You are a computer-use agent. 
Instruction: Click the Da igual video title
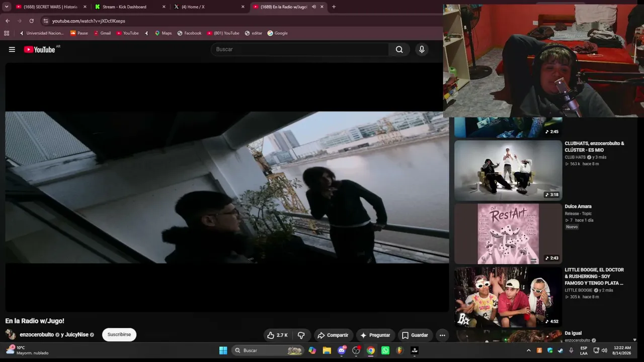coord(573,333)
